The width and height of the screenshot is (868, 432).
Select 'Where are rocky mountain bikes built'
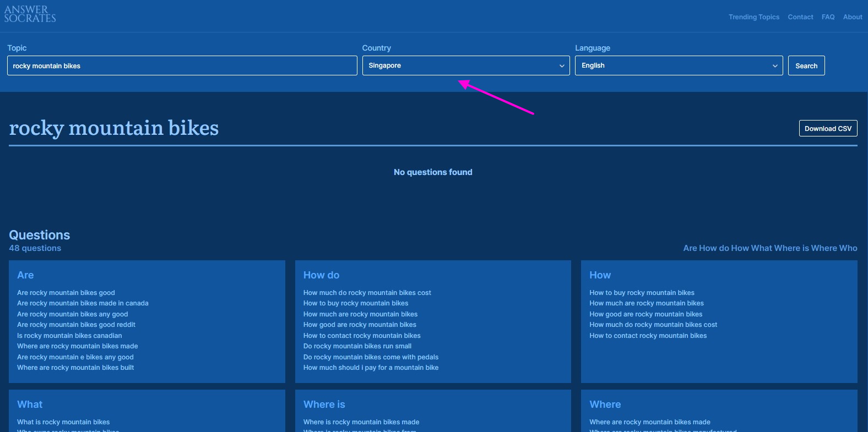(75, 368)
